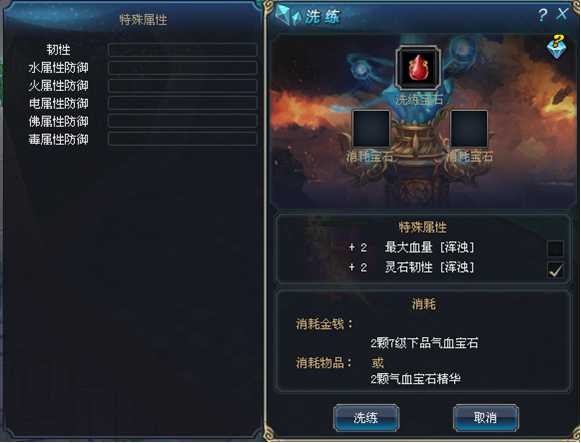This screenshot has height=443, width=581.
Task: Click the red gem in 洗炼宝石 slot
Action: pyautogui.click(x=418, y=68)
